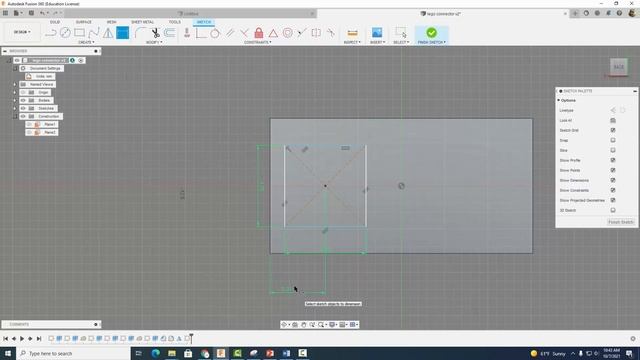Click the Select tool icon

(x=401, y=33)
